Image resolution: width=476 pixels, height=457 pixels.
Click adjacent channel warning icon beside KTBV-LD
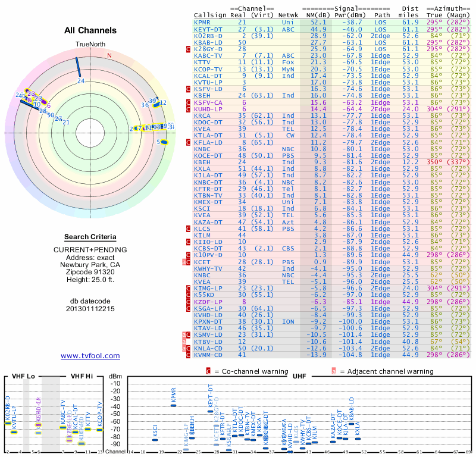pyautogui.click(x=184, y=342)
